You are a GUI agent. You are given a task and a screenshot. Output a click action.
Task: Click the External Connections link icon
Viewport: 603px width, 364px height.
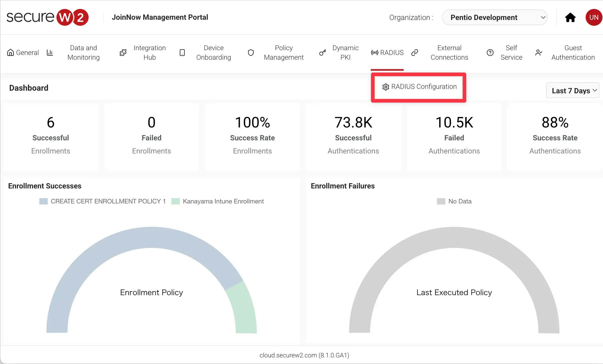pos(415,53)
